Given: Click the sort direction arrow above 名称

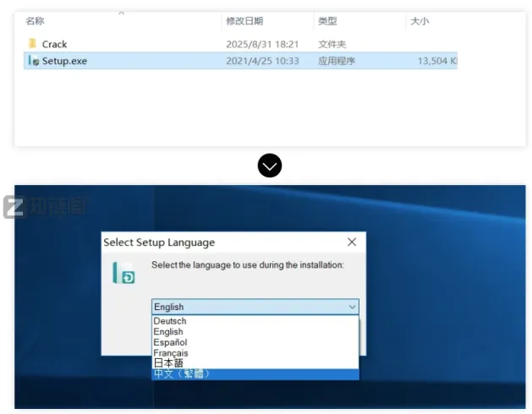Looking at the screenshot, I should [122, 14].
